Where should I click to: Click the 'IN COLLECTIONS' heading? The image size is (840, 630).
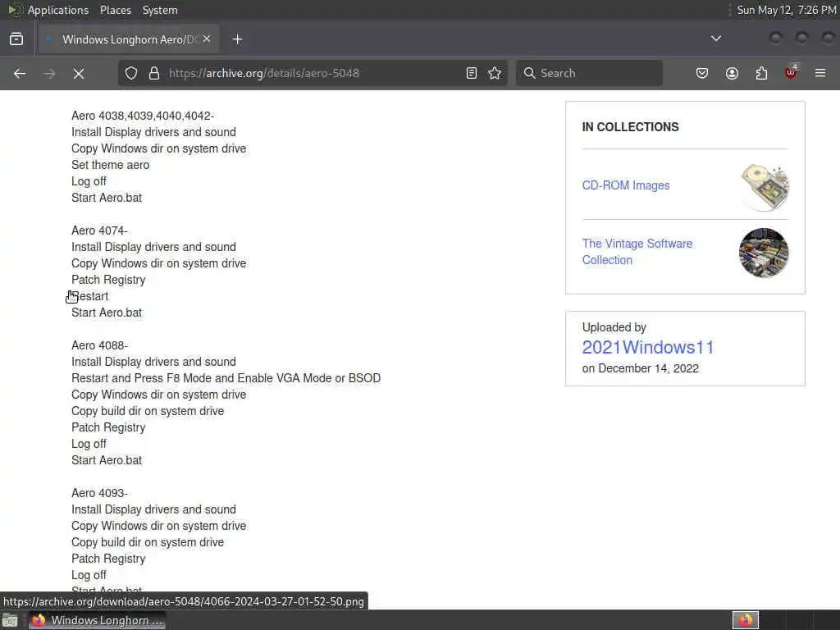(x=631, y=127)
